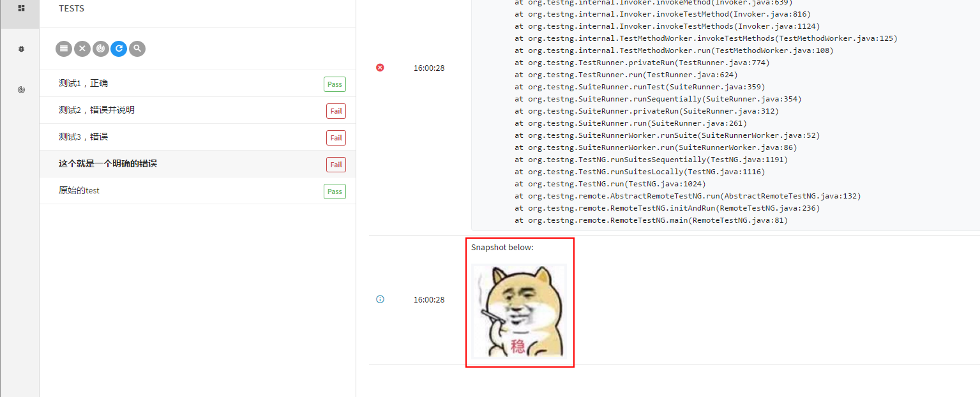Viewport: 980px width, 397px height.
Task: Click stack line TestNG.runSuitesLocally(TestNG.java:1116)
Action: [640, 172]
